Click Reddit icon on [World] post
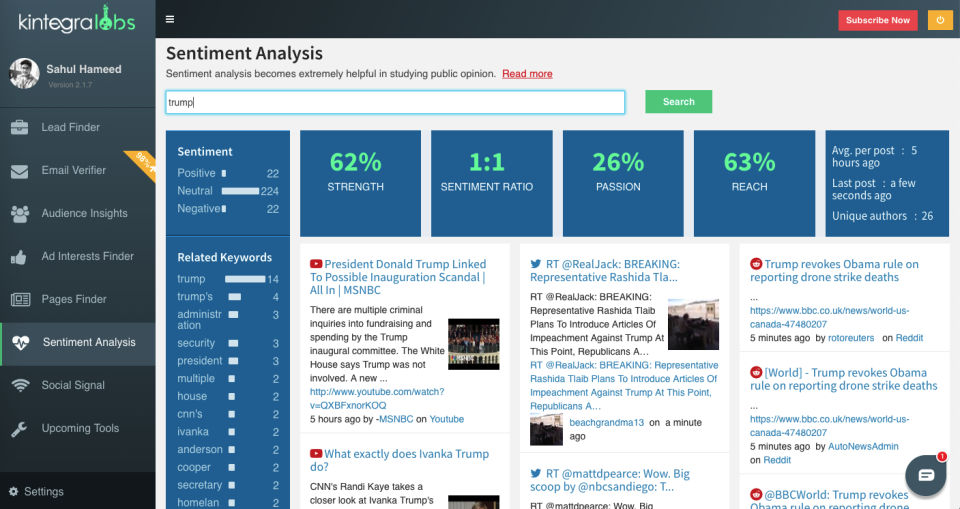This screenshot has width=960, height=509. [x=756, y=372]
